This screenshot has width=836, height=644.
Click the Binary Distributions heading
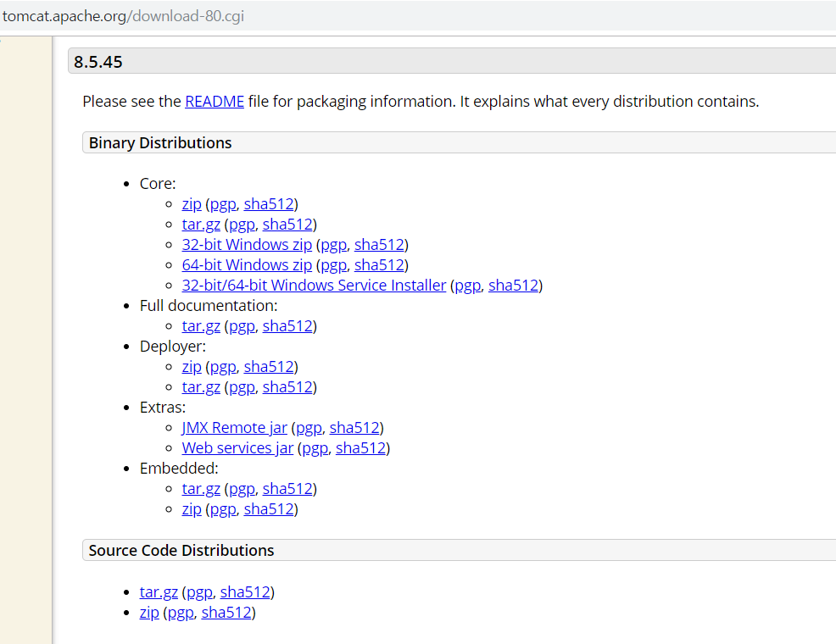160,142
